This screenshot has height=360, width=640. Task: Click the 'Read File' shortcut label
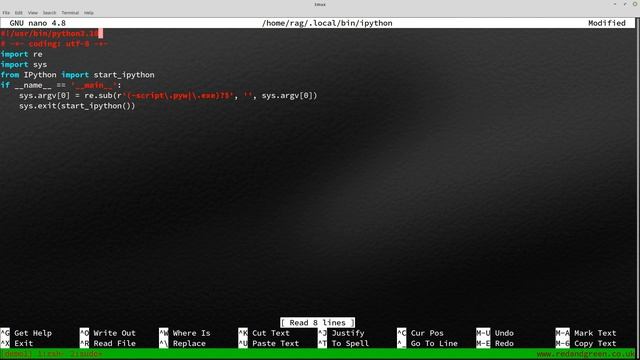[114, 344]
